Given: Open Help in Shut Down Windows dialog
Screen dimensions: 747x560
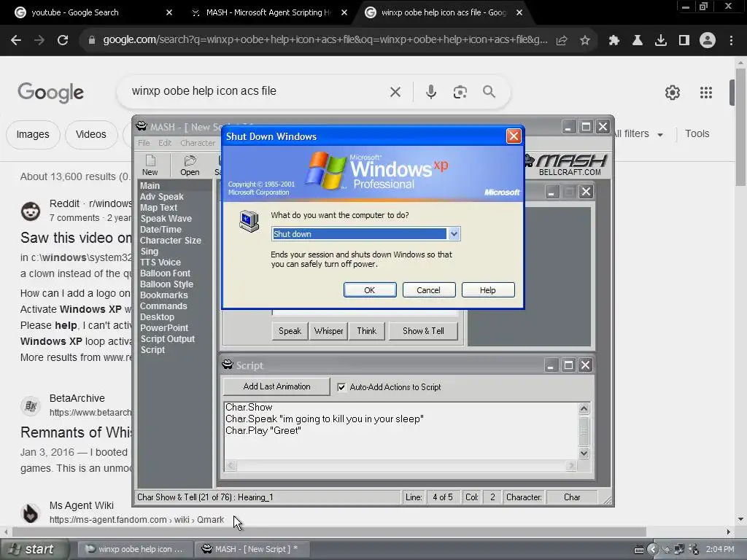Looking at the screenshot, I should click(487, 290).
